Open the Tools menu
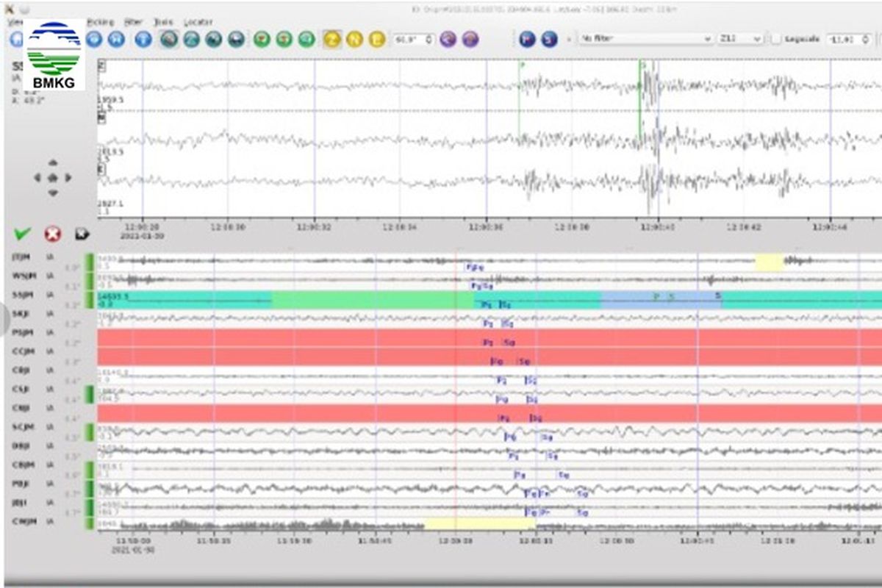The width and height of the screenshot is (882, 588). (x=163, y=22)
